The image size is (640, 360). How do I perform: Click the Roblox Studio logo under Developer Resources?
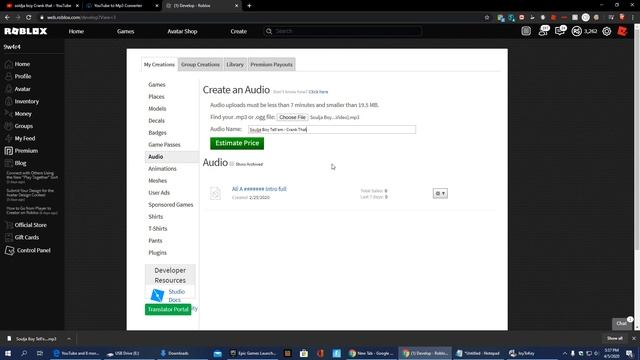[x=157, y=295]
